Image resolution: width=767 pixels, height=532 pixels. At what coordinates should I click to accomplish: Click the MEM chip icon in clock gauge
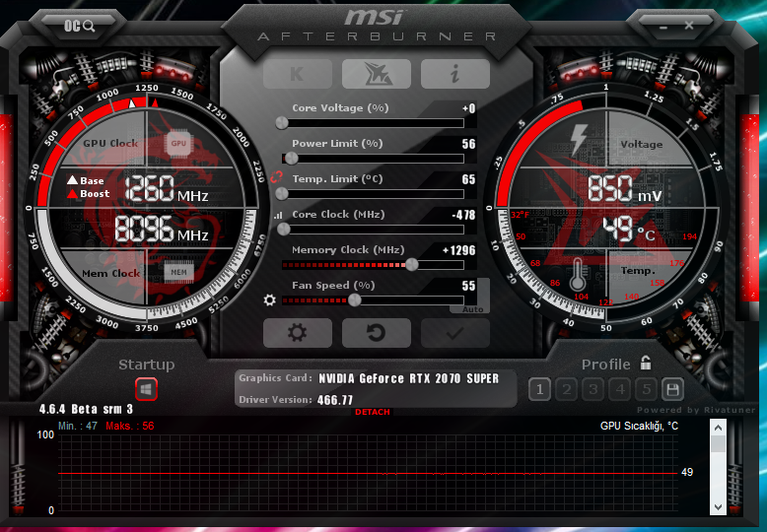178,272
